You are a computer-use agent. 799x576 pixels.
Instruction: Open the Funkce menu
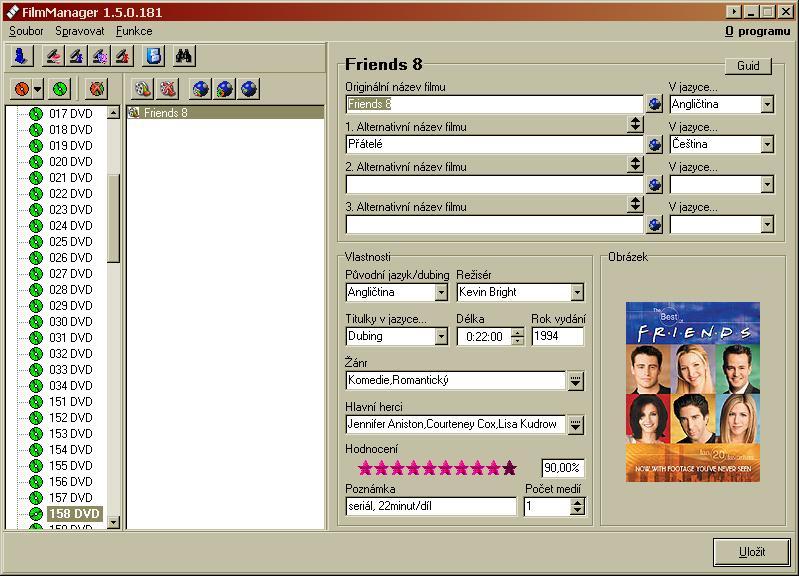pyautogui.click(x=134, y=31)
